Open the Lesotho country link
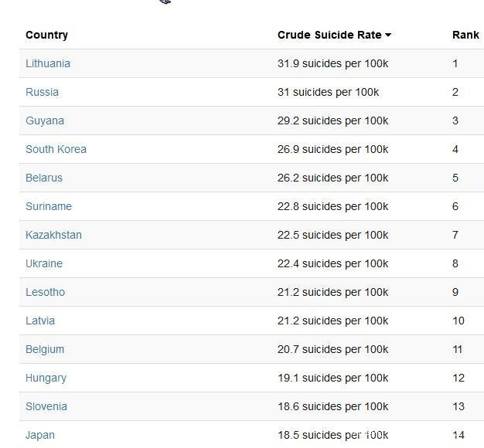This screenshot has height=448, width=484. [45, 292]
